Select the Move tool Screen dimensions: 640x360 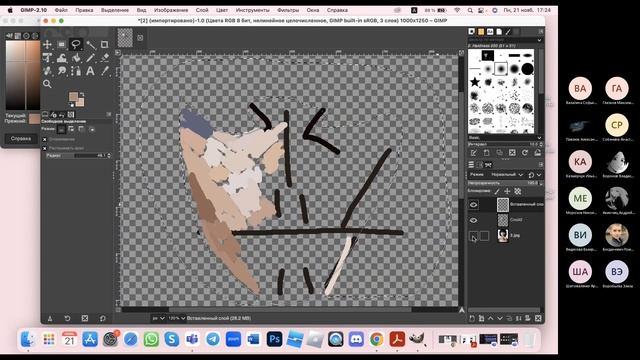47,44
